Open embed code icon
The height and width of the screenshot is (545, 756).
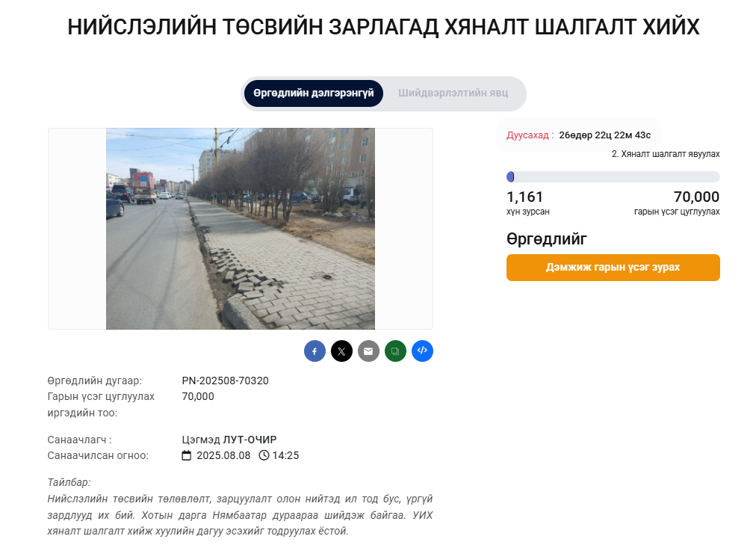pyautogui.click(x=422, y=351)
